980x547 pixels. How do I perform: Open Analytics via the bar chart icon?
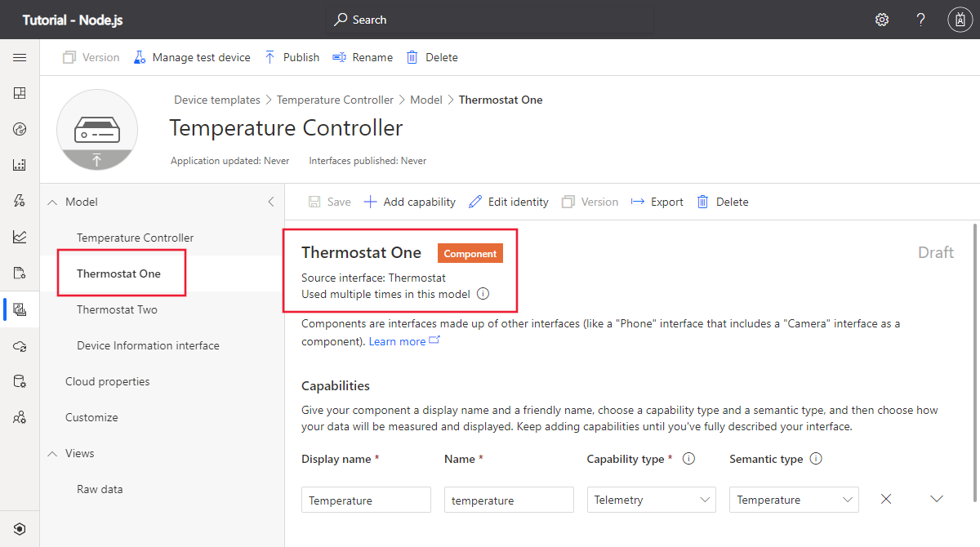(20, 236)
